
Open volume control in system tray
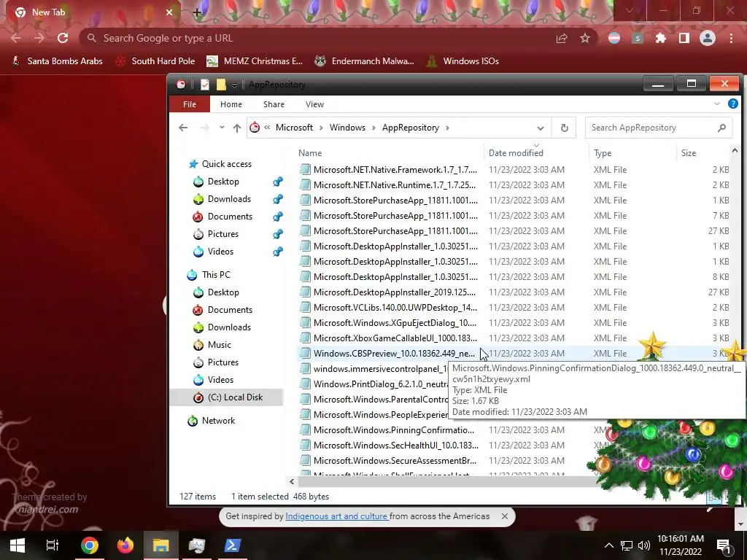[644, 545]
